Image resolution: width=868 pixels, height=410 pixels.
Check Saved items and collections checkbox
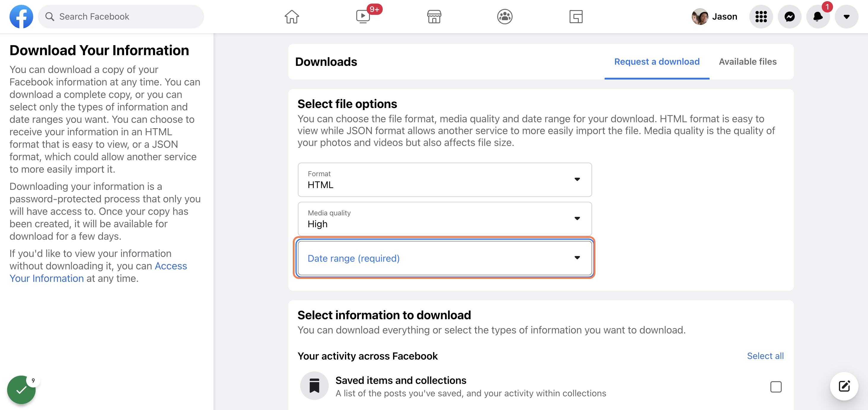coord(776,387)
